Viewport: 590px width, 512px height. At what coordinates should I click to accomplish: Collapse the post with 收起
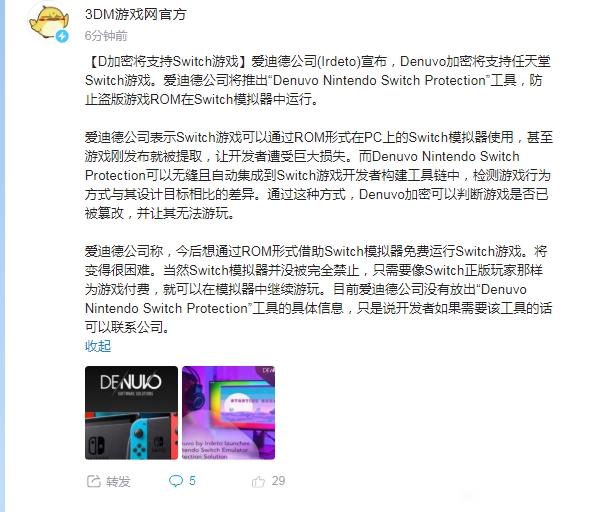(x=98, y=346)
